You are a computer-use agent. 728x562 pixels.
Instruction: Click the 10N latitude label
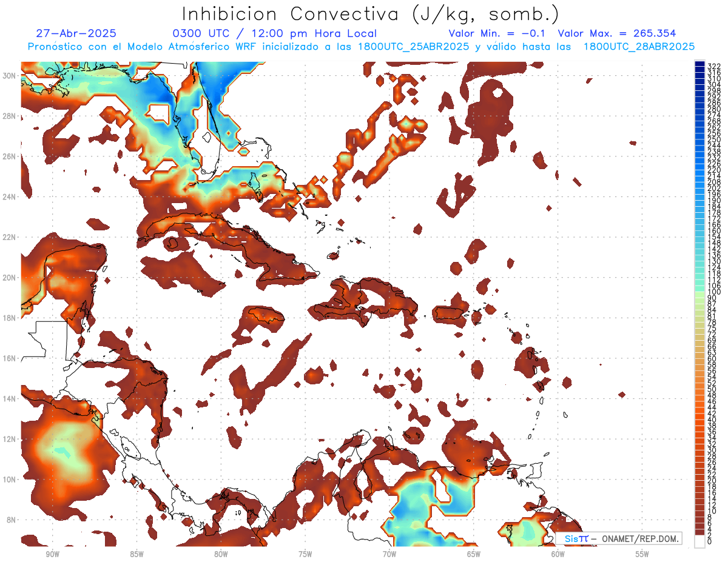click(x=10, y=480)
